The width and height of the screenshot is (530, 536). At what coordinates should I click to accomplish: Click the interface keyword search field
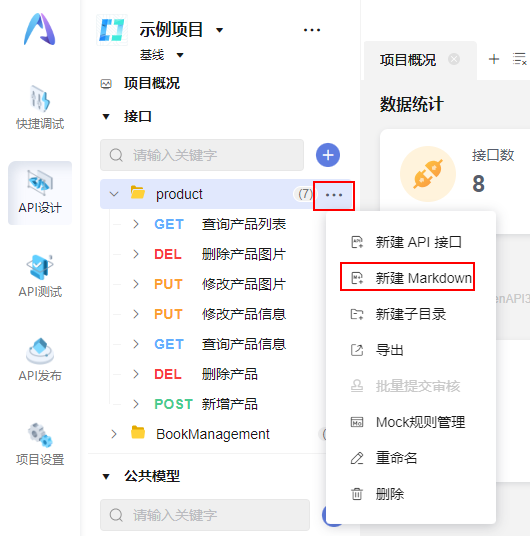coord(202,155)
